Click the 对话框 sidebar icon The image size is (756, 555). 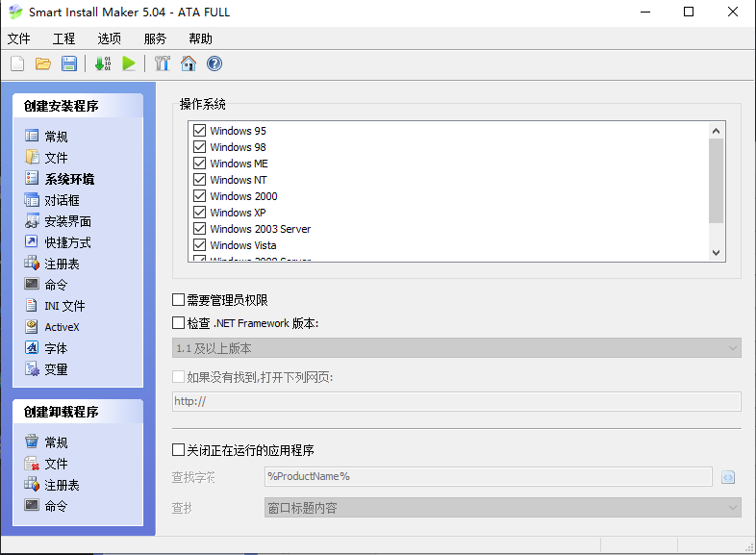tap(32, 199)
